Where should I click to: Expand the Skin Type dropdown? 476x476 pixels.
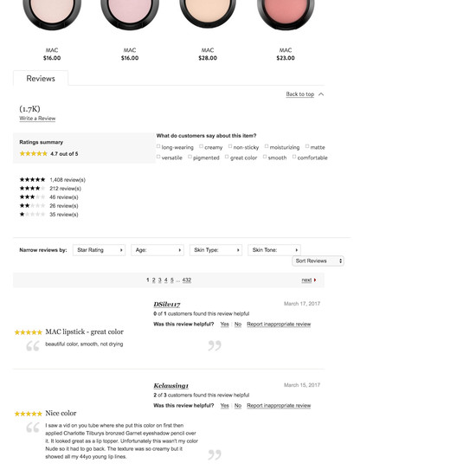215,250
